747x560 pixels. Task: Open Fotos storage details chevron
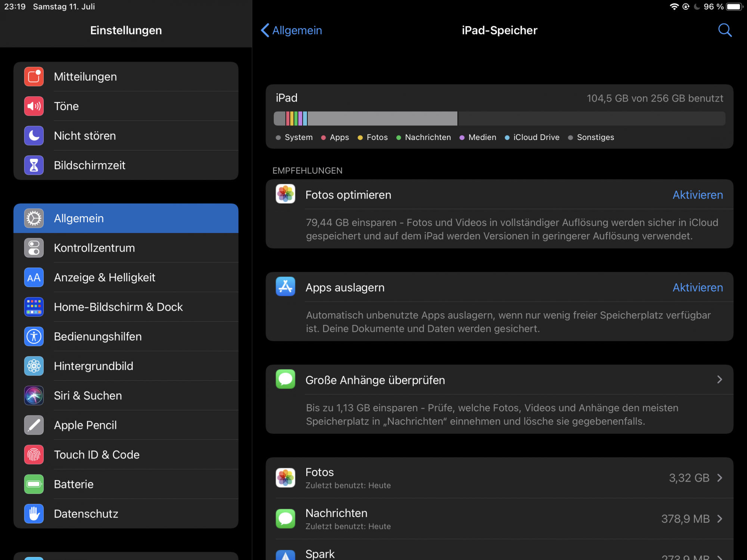point(719,478)
